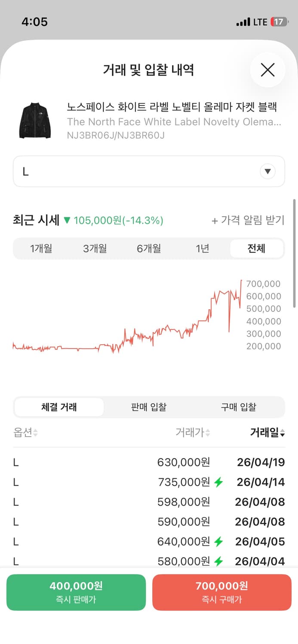Viewport: 298px width, 644px height.
Task: Select the 전체 period option
Action: pyautogui.click(x=257, y=248)
